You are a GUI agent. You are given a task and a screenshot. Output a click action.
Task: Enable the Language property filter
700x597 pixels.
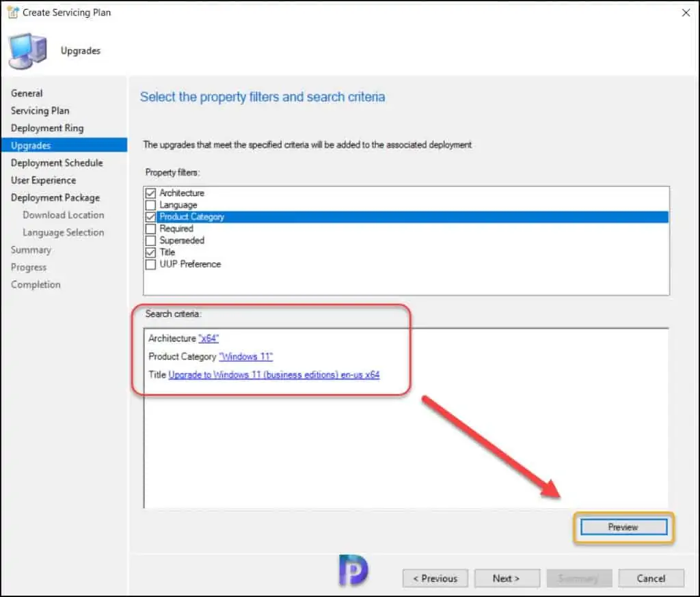click(x=150, y=205)
